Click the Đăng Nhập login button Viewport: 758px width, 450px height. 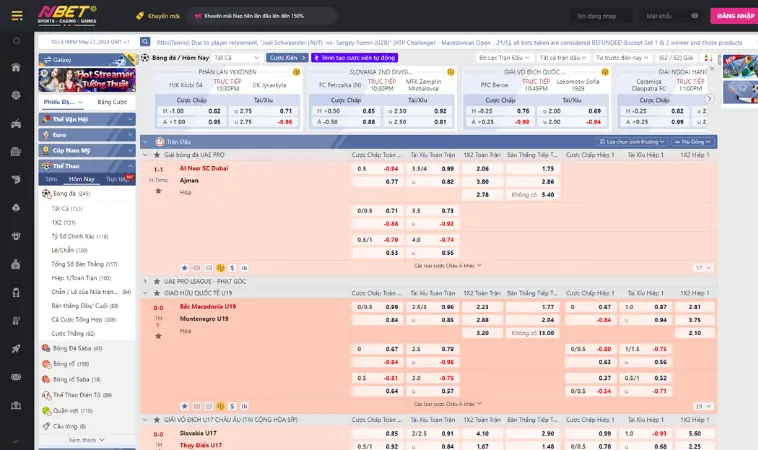[x=733, y=16]
